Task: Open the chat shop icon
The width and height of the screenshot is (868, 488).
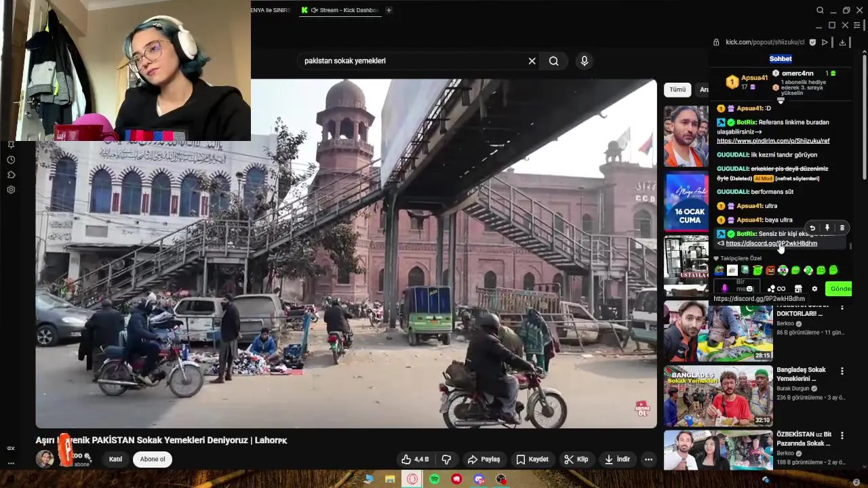Action: 798,289
